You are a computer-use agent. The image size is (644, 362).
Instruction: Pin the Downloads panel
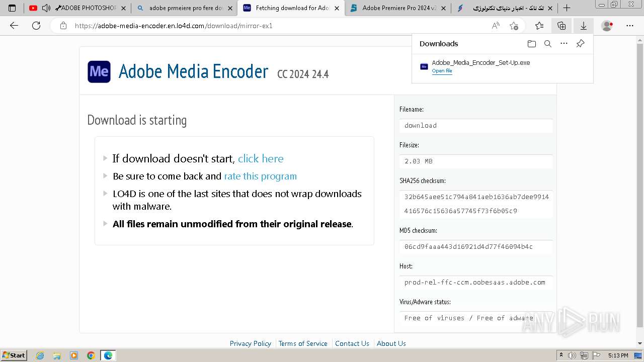(580, 44)
